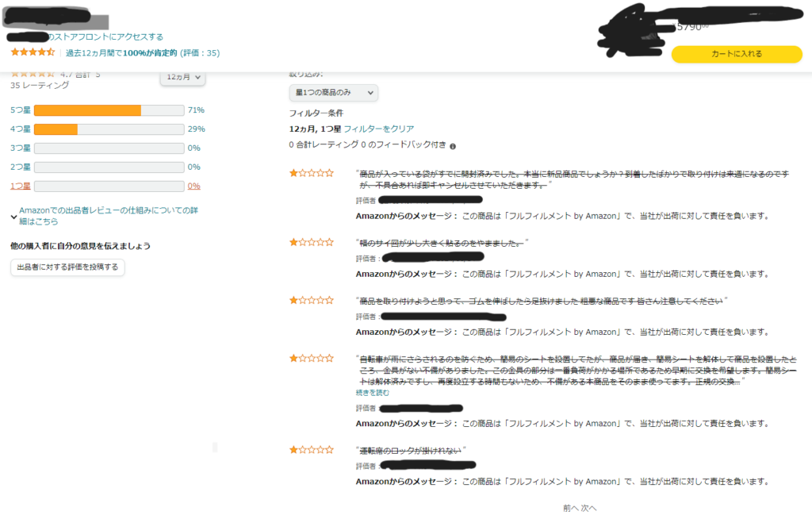Click the seller's star rating icon at top
This screenshot has height=515, width=812.
tap(33, 52)
